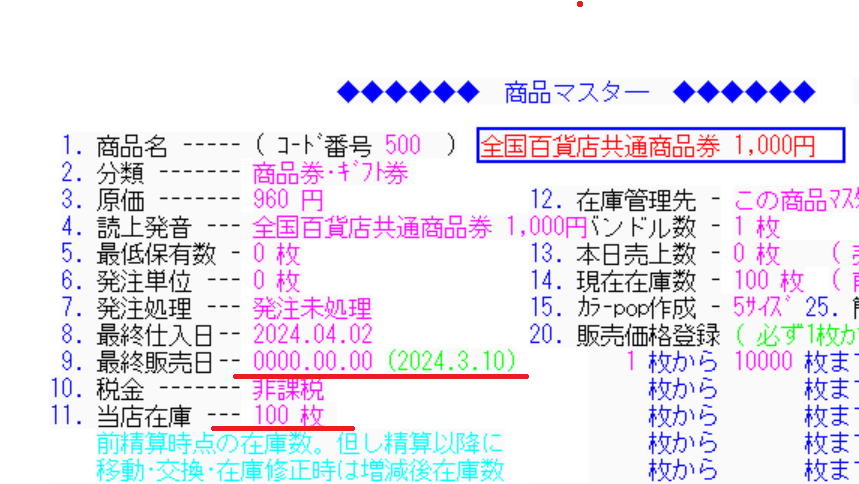Select the 1. 商品名 field label
The height and width of the screenshot is (484, 859).
tap(114, 146)
